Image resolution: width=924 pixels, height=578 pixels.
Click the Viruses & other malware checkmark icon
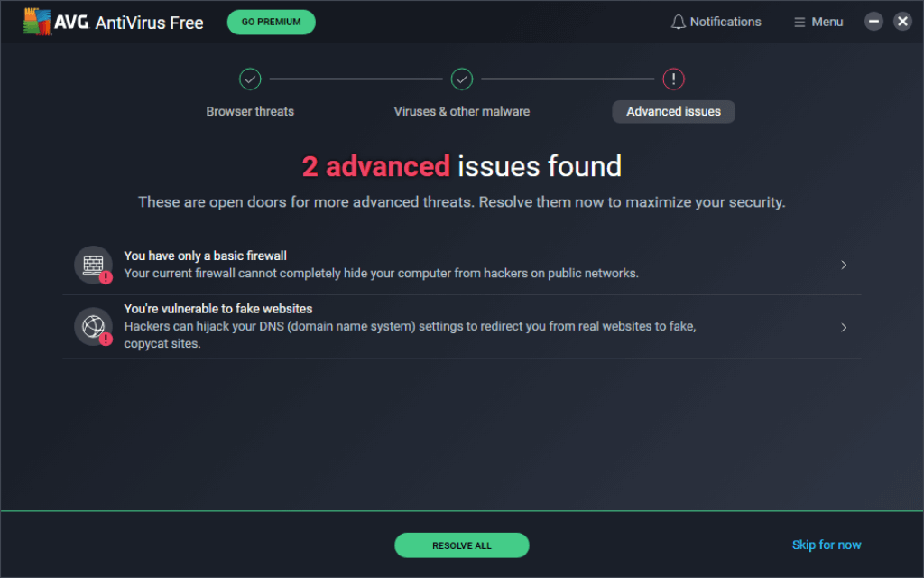(x=462, y=79)
